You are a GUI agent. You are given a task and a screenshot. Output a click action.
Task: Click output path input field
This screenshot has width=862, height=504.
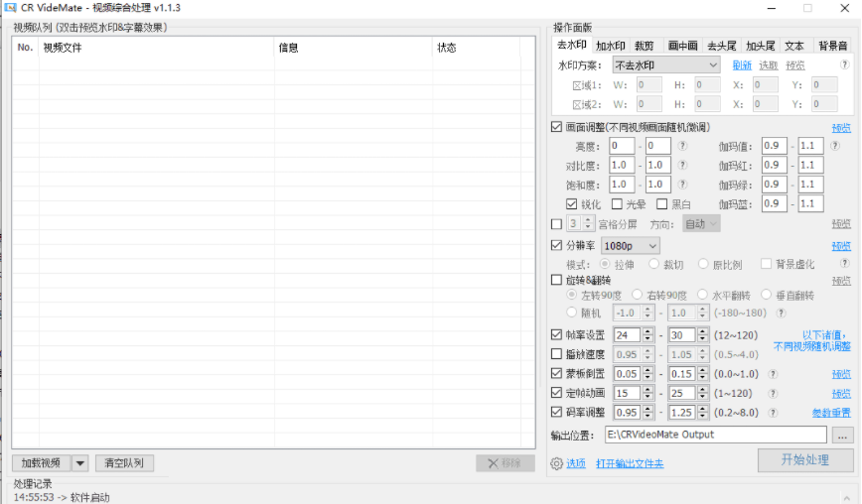click(x=716, y=435)
